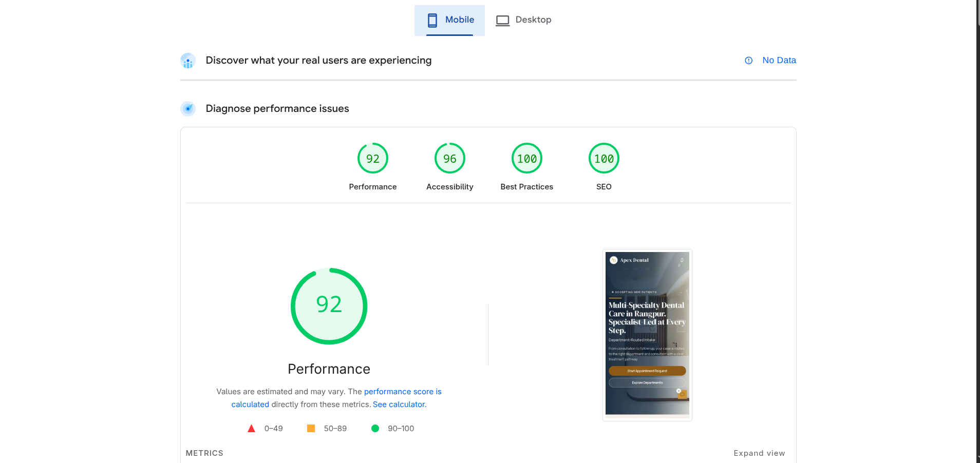Open the No Data link

[x=779, y=60]
